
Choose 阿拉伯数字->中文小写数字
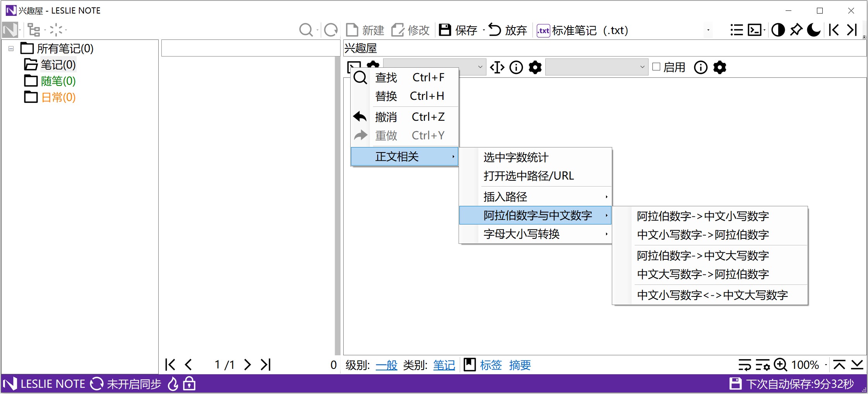[710, 216]
